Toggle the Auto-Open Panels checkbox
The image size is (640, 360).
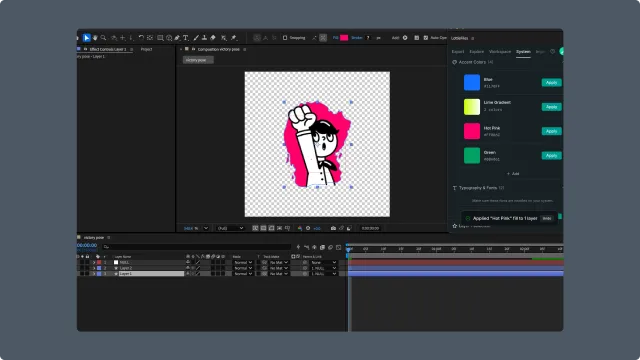[x=426, y=38]
